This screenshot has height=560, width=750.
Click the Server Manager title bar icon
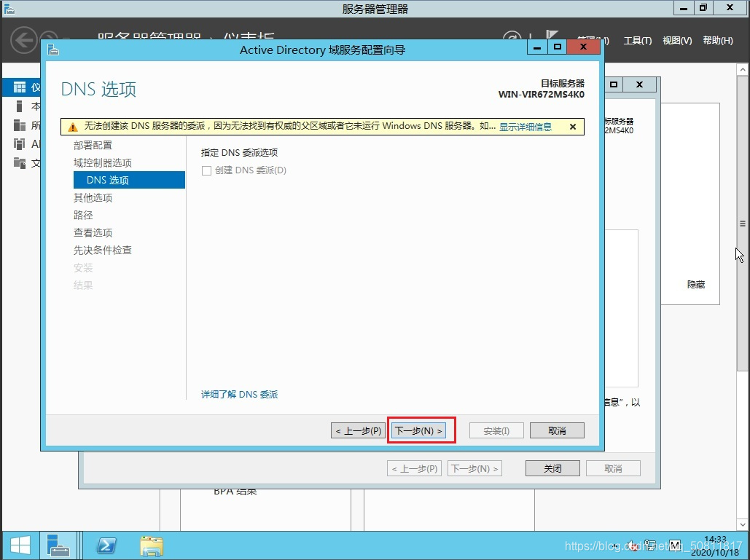(x=9, y=8)
